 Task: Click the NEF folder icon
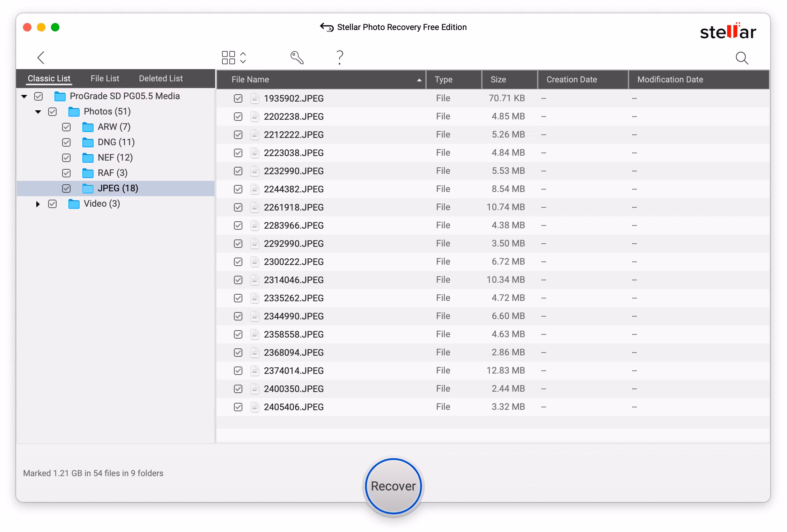pyautogui.click(x=88, y=158)
